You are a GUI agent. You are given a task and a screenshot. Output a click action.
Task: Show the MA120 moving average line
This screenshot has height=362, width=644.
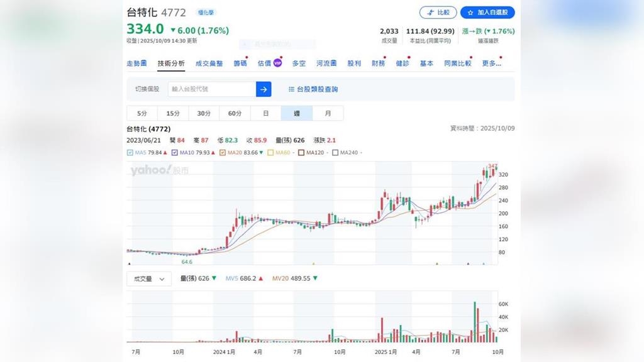301,152
